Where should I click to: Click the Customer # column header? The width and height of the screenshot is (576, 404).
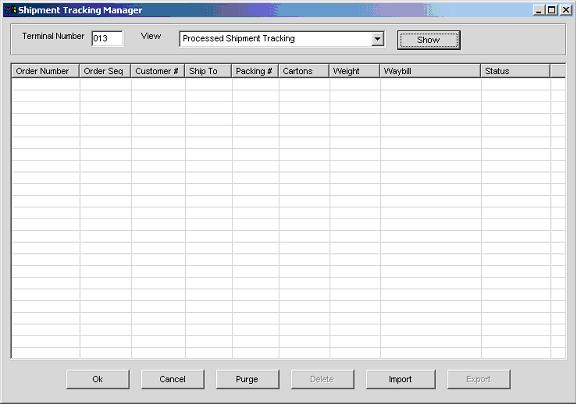pos(158,71)
